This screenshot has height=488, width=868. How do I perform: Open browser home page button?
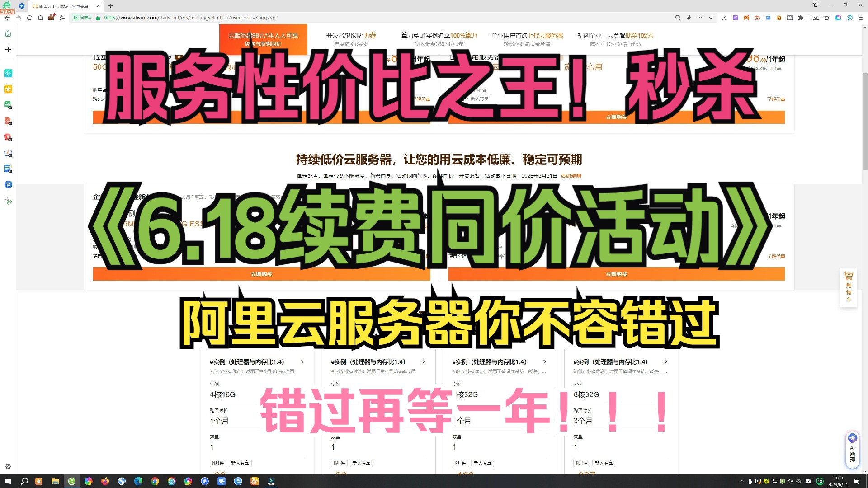(x=40, y=18)
